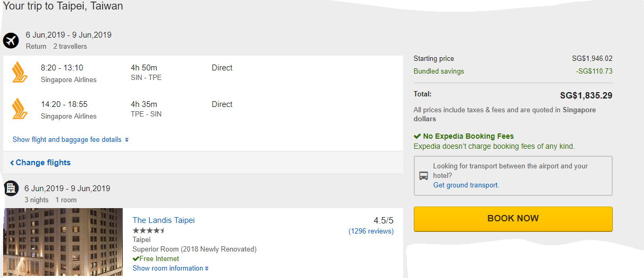
Task: Click the SG$1,835.29 total price
Action: 586,96
